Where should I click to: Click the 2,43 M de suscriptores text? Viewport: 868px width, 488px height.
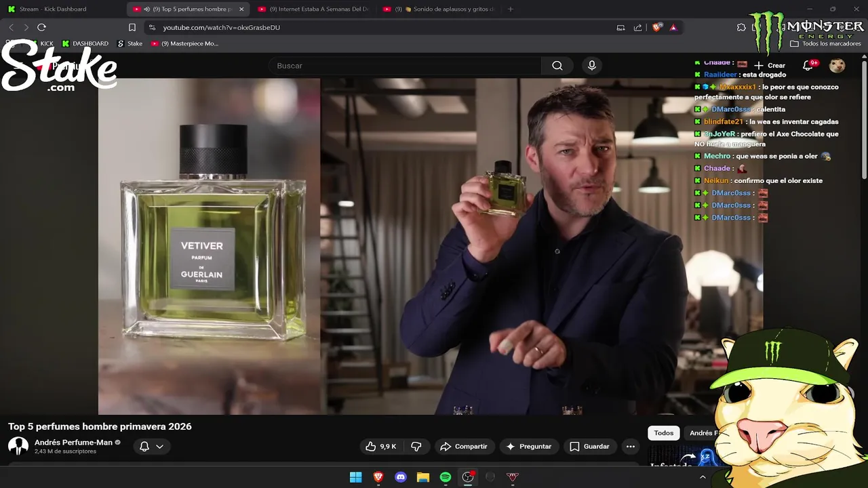[x=65, y=451]
